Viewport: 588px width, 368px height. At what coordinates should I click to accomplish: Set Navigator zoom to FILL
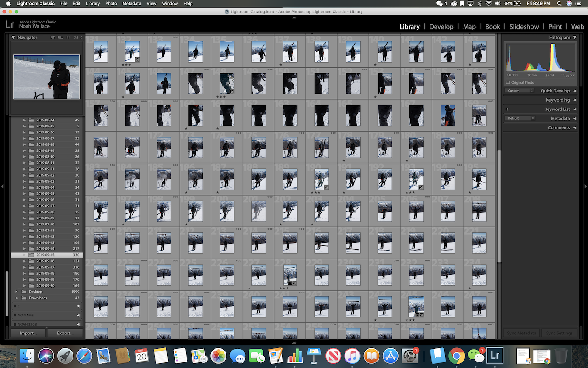point(60,37)
